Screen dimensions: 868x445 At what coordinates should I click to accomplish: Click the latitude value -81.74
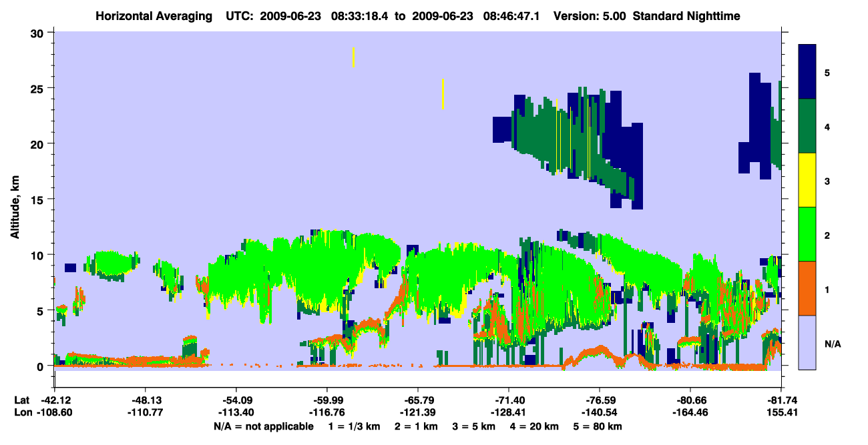(781, 400)
